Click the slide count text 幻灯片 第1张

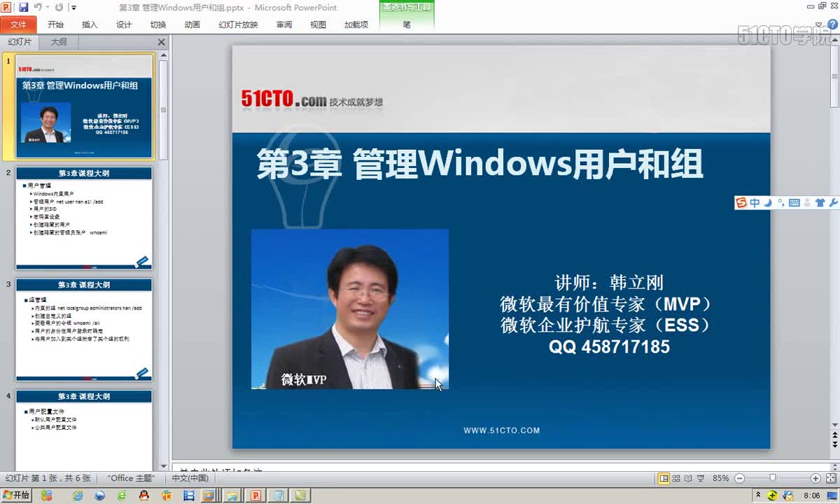point(48,478)
